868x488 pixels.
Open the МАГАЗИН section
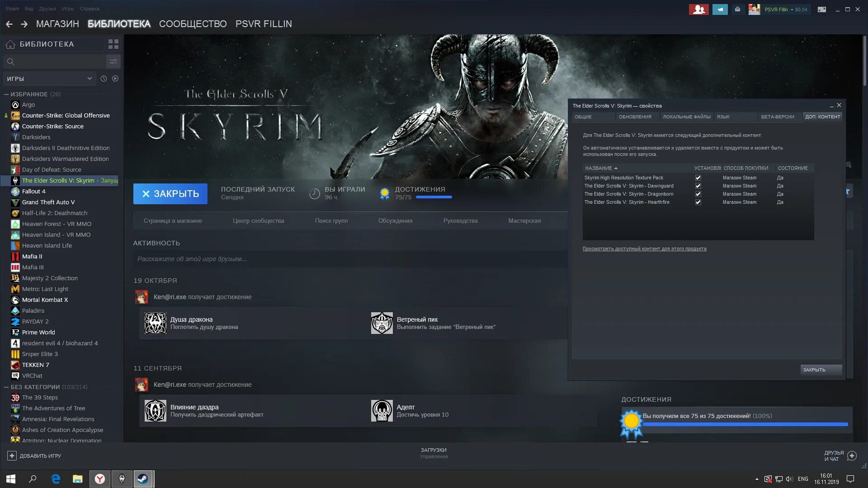(57, 24)
